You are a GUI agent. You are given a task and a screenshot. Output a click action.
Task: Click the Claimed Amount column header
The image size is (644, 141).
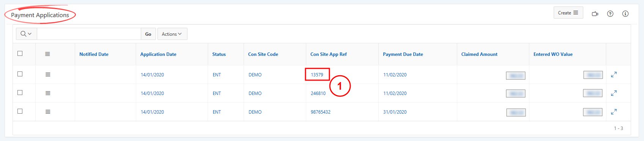[x=479, y=54]
